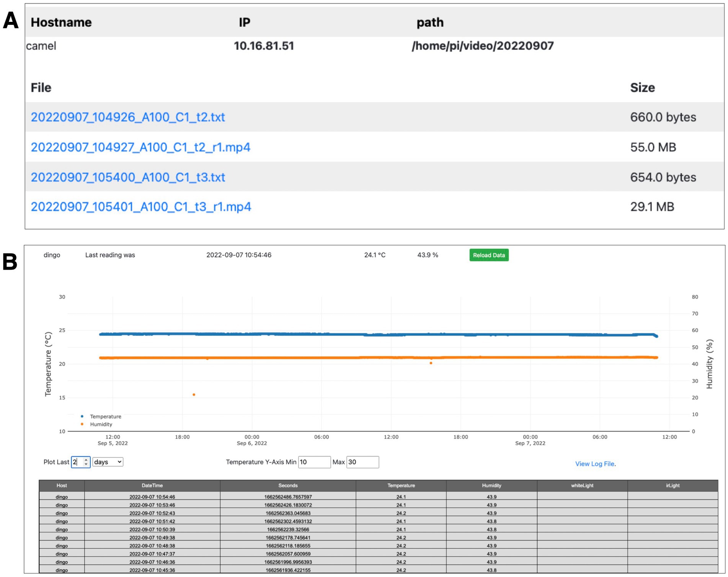Toggle Humidity series in chart legend
Image resolution: width=728 pixels, height=577 pixels.
[x=96, y=424]
